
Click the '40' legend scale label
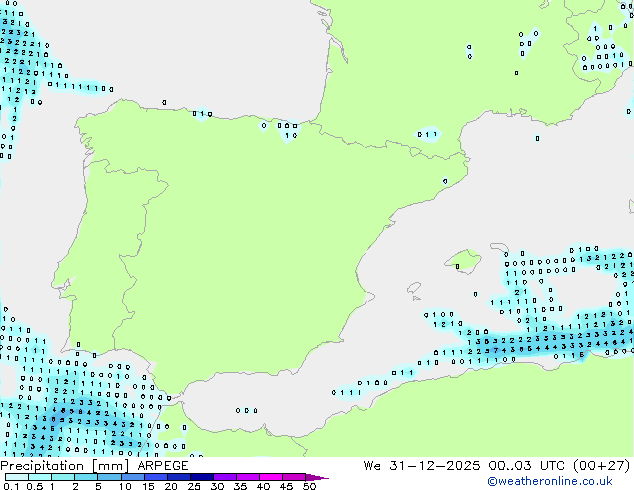[263, 486]
